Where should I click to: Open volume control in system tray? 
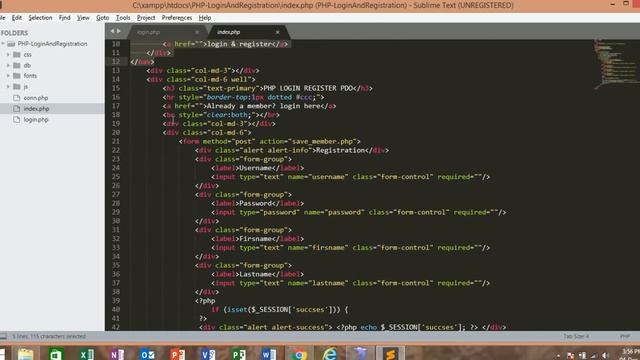click(x=606, y=356)
